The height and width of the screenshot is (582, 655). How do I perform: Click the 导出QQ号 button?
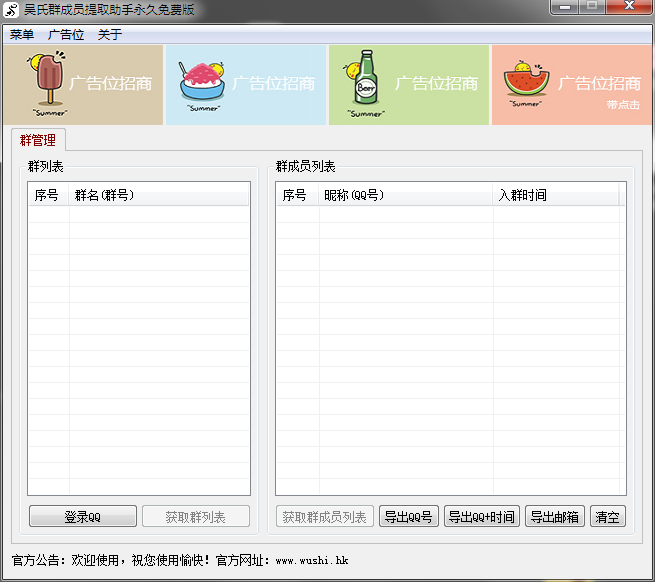409,516
